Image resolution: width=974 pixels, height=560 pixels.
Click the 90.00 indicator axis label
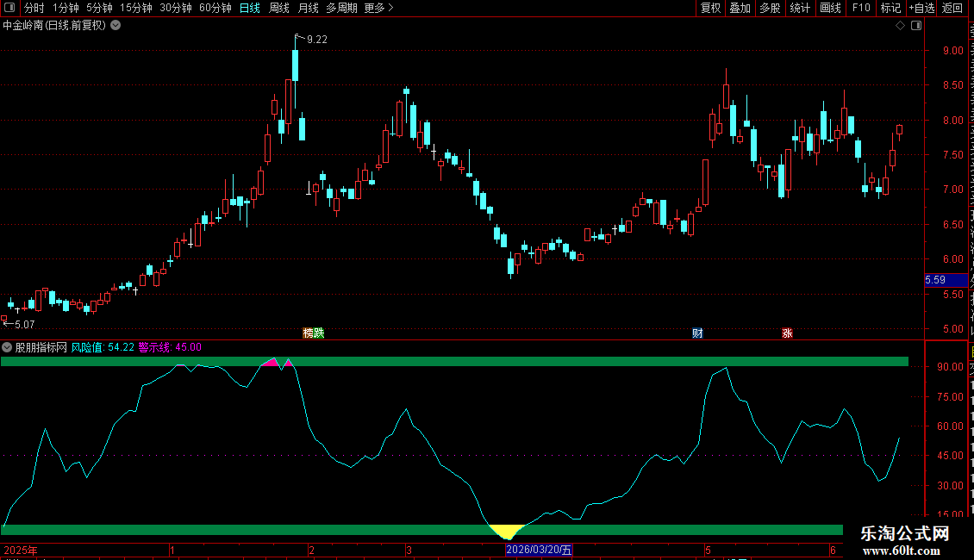click(x=951, y=367)
